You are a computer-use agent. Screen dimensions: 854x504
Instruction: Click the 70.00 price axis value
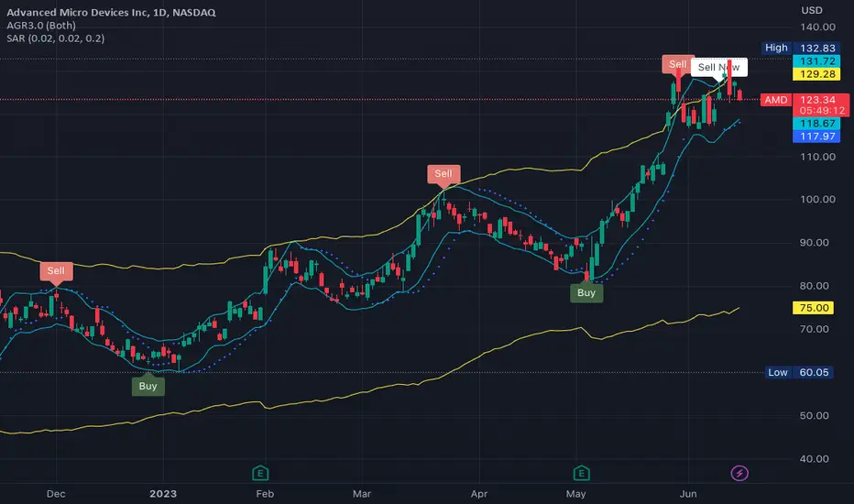[x=815, y=329]
